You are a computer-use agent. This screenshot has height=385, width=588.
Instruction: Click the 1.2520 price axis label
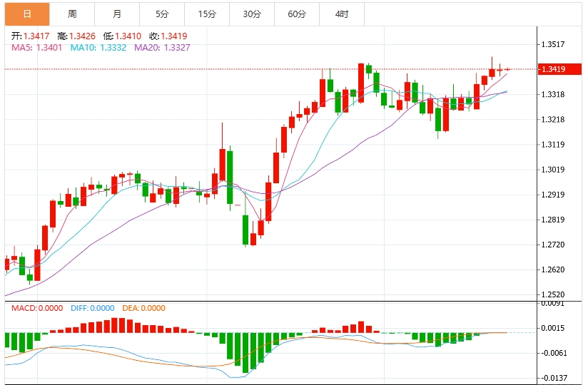click(x=553, y=294)
